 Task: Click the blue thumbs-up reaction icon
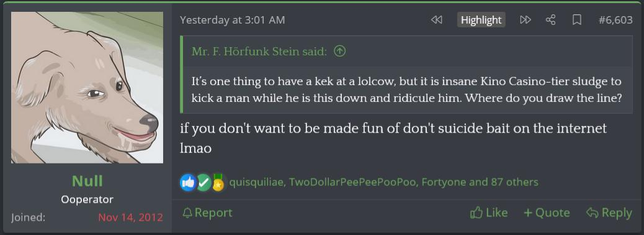coord(188,182)
